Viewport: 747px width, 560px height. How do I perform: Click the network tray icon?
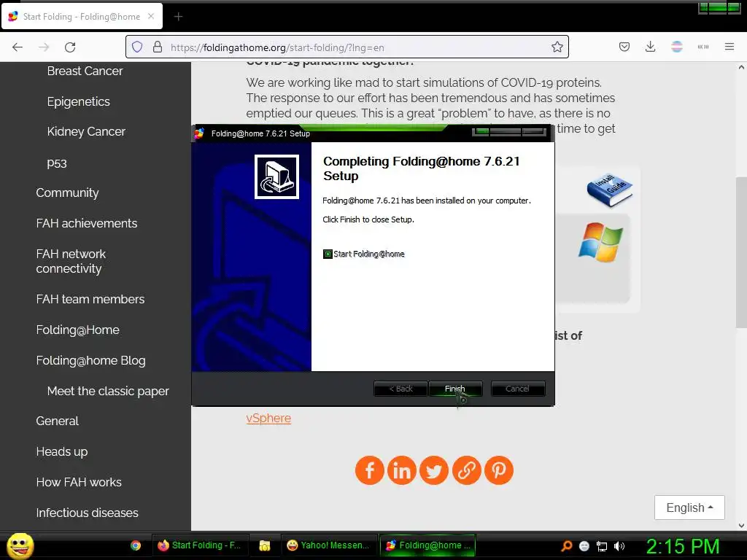click(x=602, y=546)
